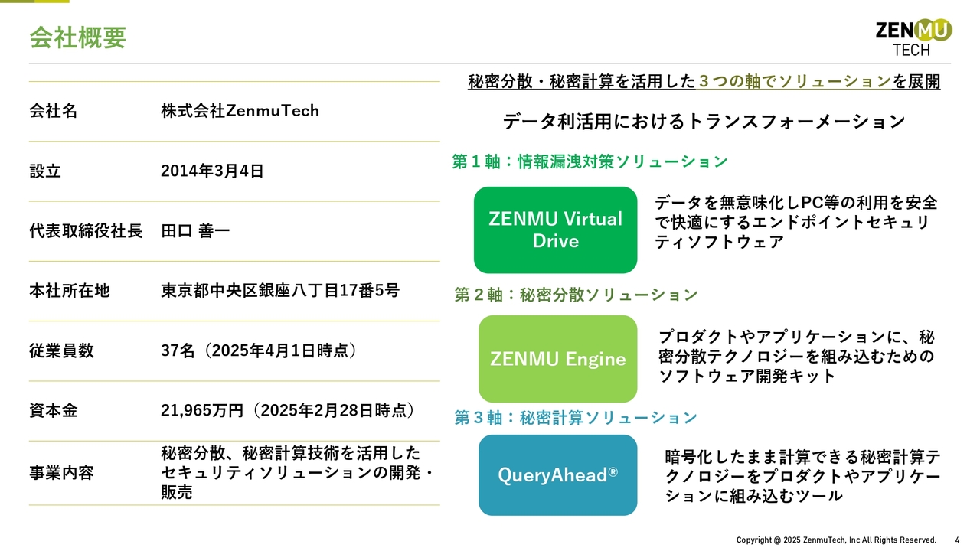Click the ZENMU Virtual Drive description text
Image resolution: width=980 pixels, height=551 pixels.
[x=796, y=223]
